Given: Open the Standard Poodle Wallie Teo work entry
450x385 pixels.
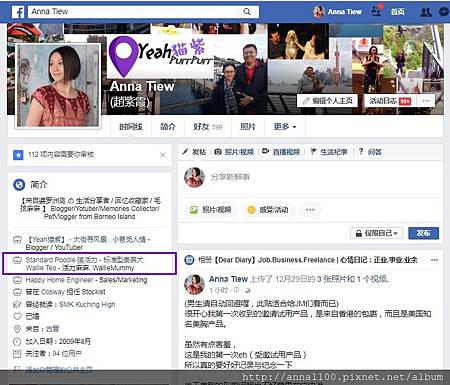Looking at the screenshot, I should tap(84, 264).
